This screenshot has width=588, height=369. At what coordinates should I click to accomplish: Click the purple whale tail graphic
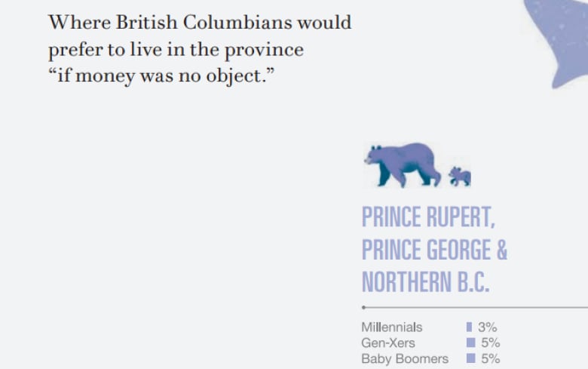[557, 43]
